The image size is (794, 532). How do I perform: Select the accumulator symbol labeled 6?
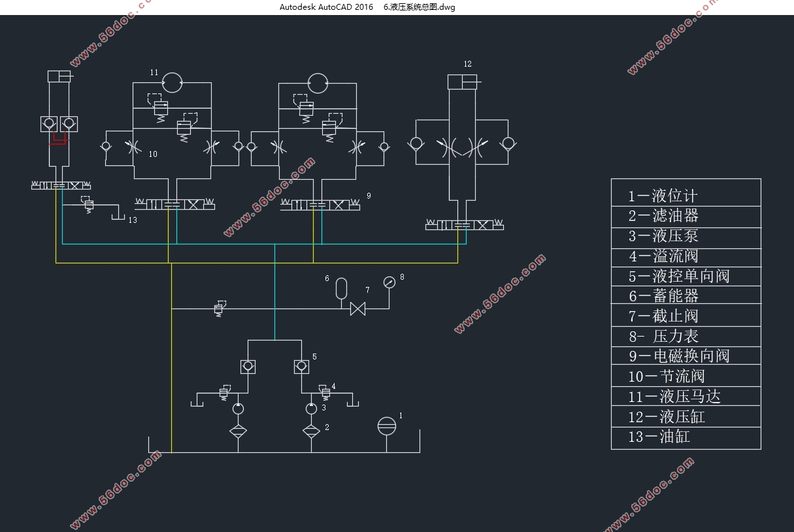[x=341, y=289]
